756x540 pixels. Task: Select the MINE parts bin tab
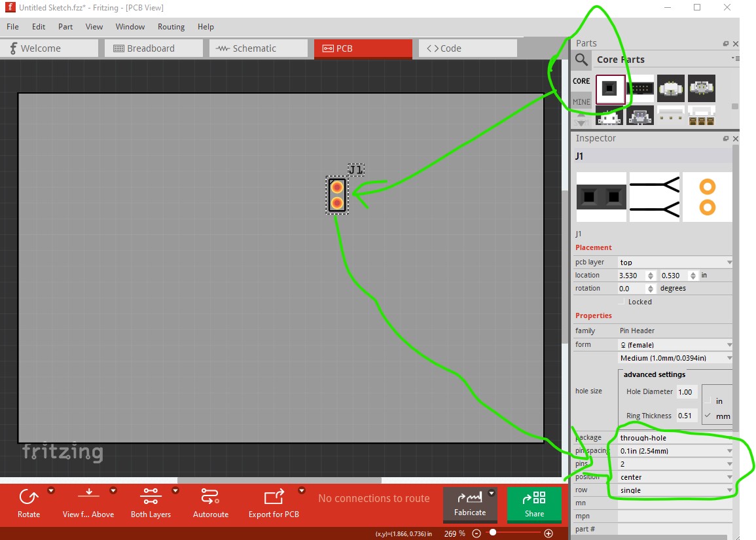581,101
